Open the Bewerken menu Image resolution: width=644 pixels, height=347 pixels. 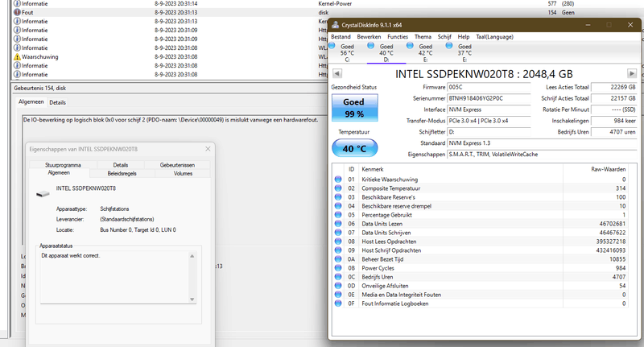coord(369,36)
